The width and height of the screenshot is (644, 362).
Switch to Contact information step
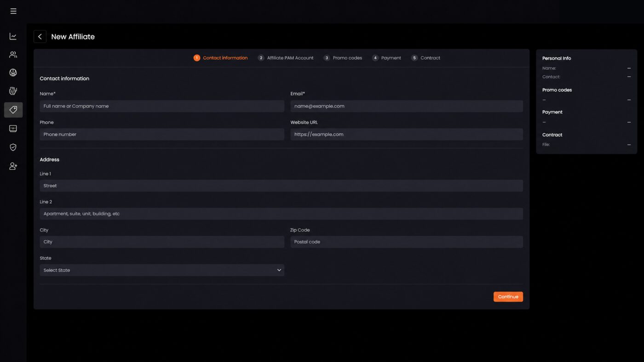pos(220,58)
